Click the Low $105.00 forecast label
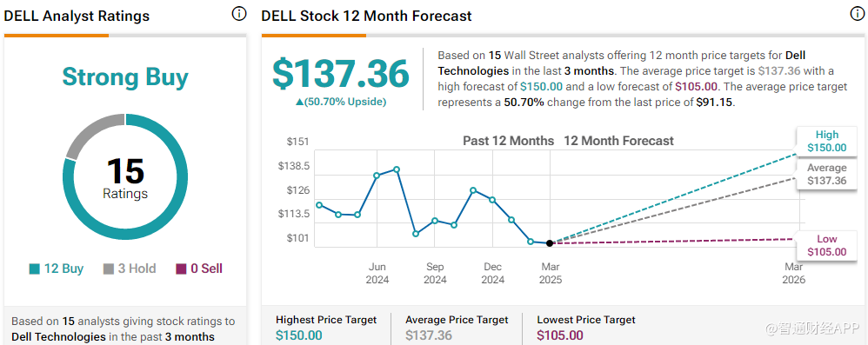This screenshot has width=868, height=345. tap(827, 245)
